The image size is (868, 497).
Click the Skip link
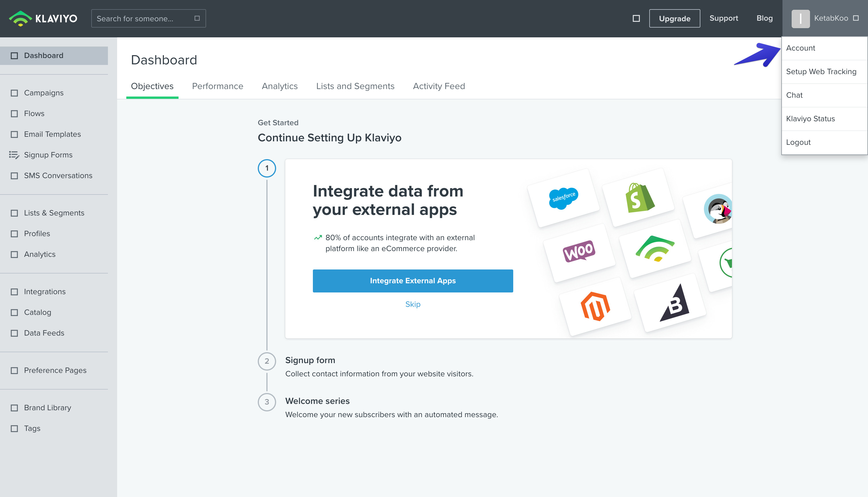[413, 305]
